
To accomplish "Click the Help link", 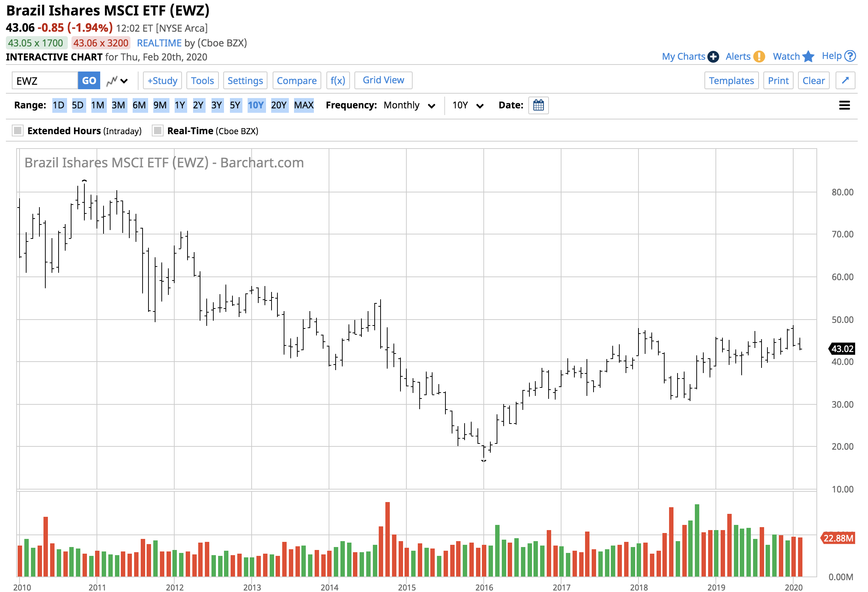I will coord(832,56).
